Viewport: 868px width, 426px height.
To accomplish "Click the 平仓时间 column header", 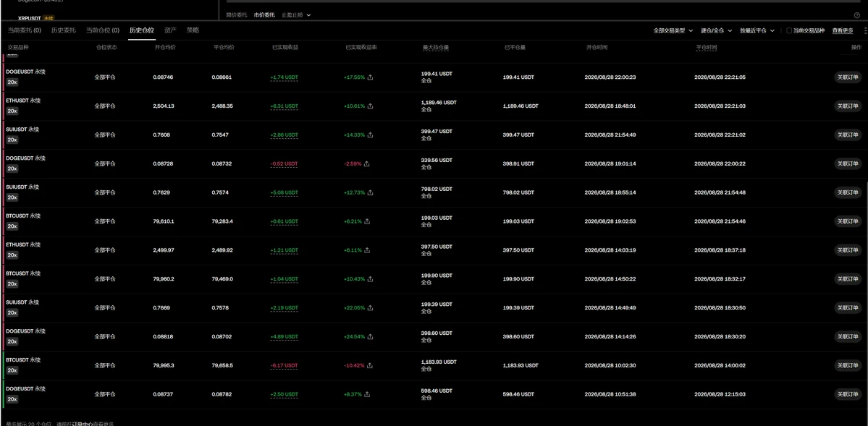I will click(x=707, y=48).
